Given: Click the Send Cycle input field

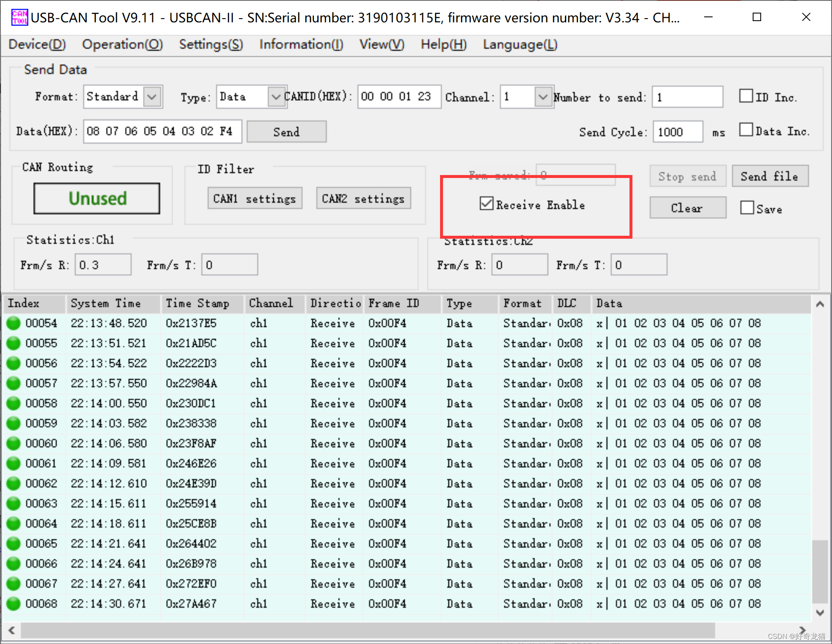Looking at the screenshot, I should (678, 132).
